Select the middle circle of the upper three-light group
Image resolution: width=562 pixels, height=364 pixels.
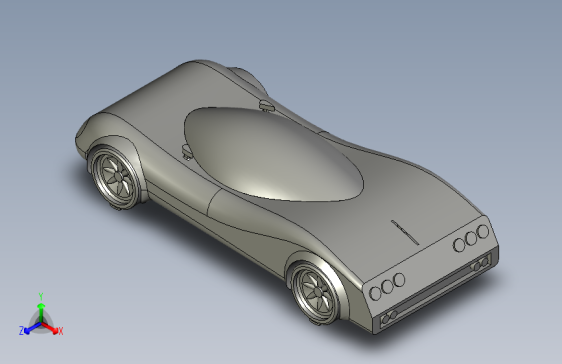[471, 238]
